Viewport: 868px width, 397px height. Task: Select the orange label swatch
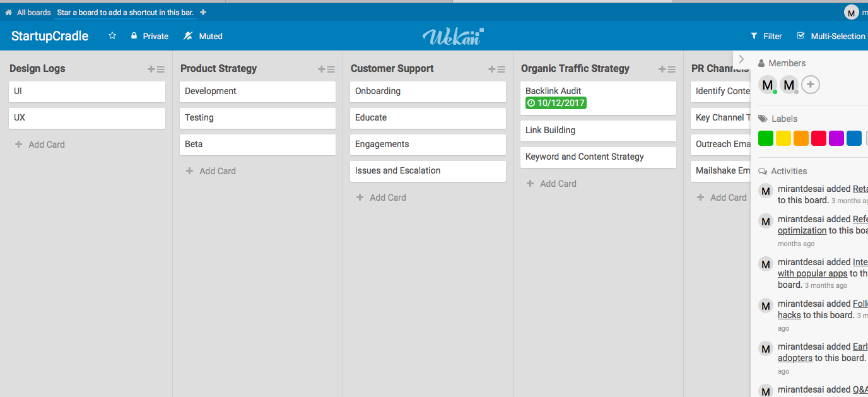point(801,138)
